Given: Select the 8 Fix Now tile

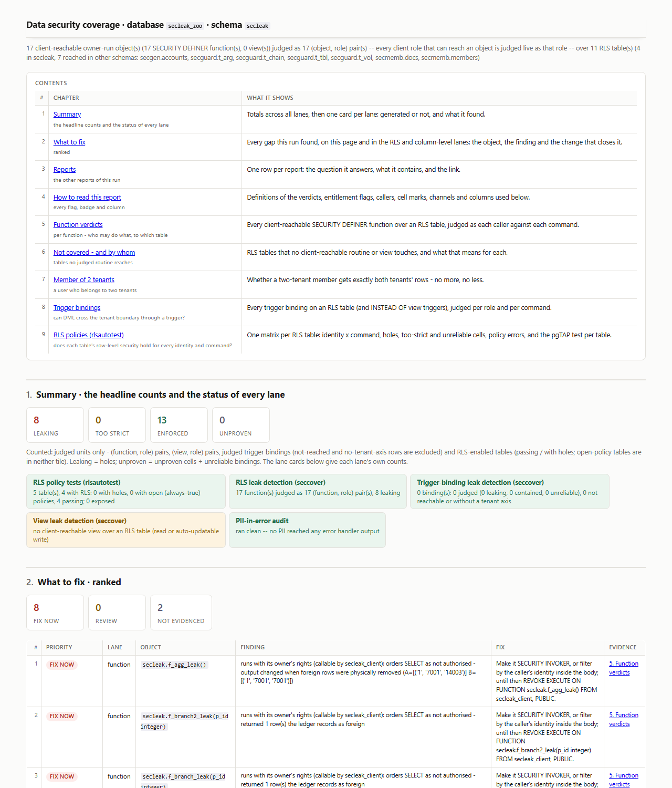Looking at the screenshot, I should click(55, 613).
